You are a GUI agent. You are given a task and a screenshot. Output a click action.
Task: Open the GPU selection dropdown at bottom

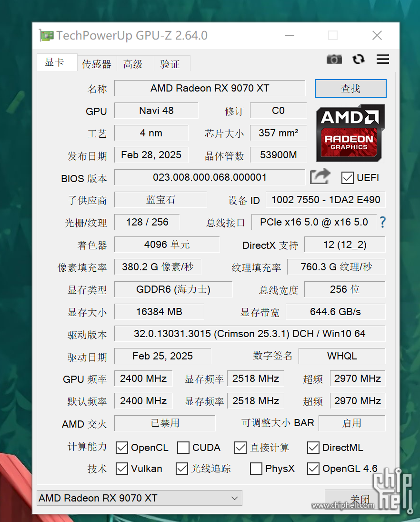[140, 498]
